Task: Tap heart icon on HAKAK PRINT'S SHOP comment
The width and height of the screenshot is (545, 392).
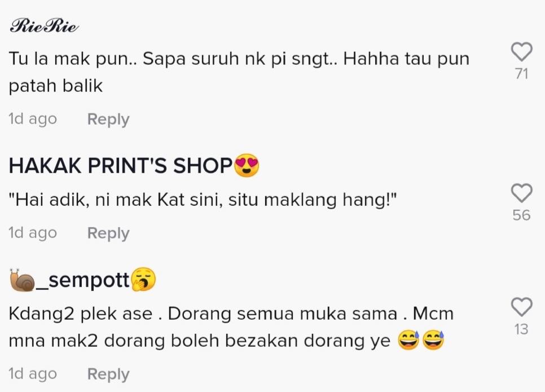Action: tap(522, 193)
